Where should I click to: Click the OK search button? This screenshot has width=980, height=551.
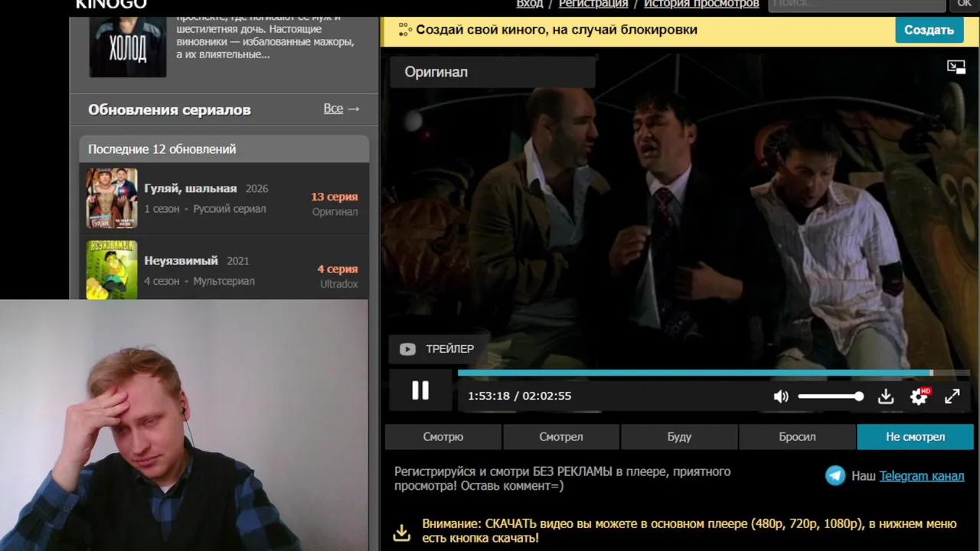click(x=964, y=5)
